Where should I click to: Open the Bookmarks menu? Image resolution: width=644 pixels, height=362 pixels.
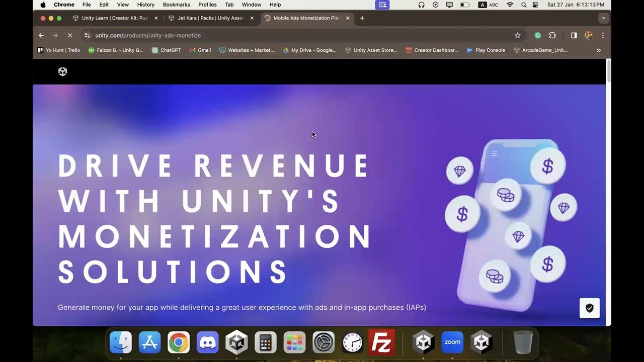coord(176,5)
